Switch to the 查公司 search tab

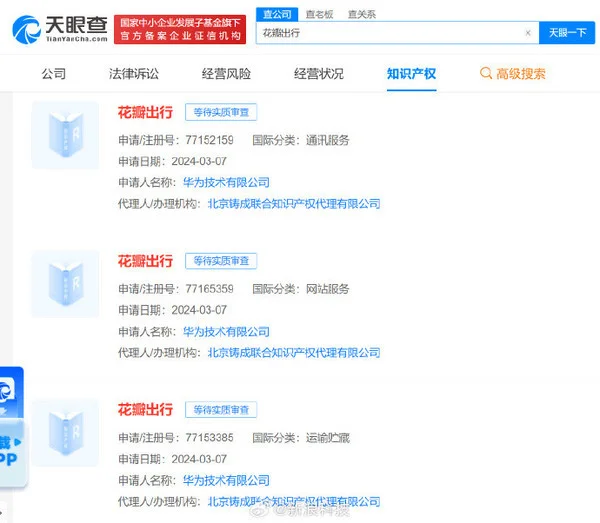pyautogui.click(x=276, y=14)
